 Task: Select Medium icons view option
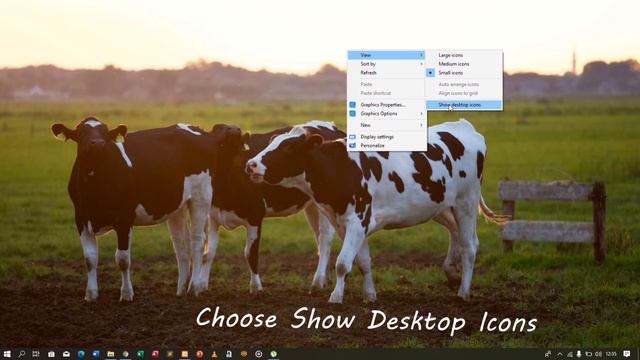(464, 64)
